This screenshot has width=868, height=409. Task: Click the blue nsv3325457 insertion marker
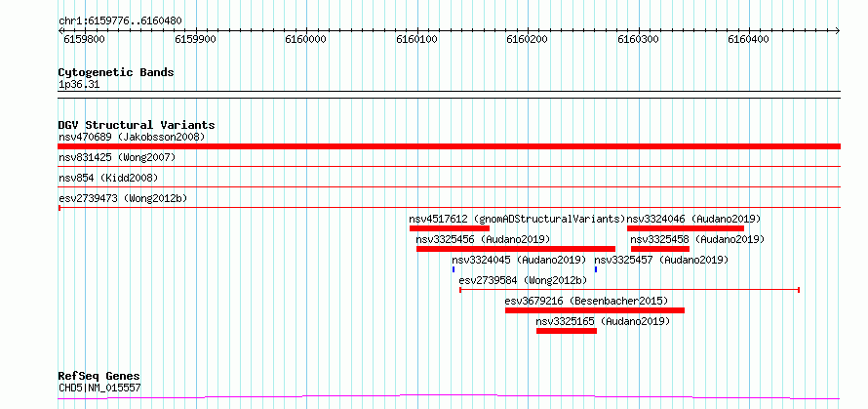click(596, 269)
